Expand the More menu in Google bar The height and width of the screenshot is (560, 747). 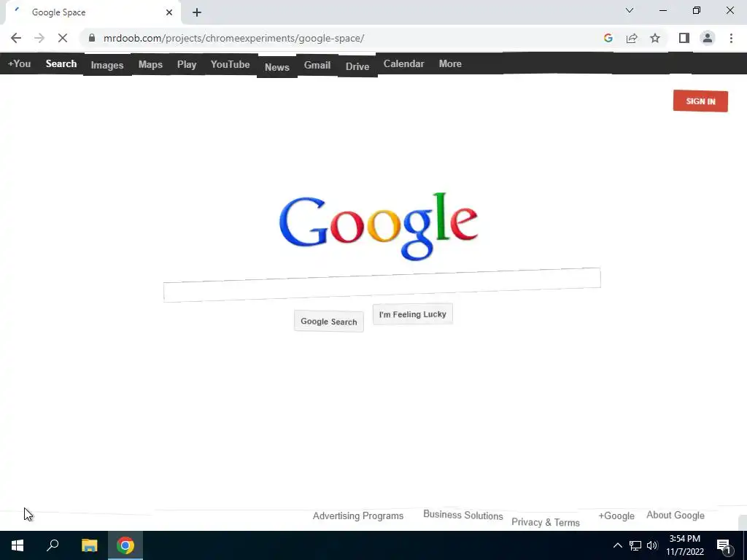450,64
